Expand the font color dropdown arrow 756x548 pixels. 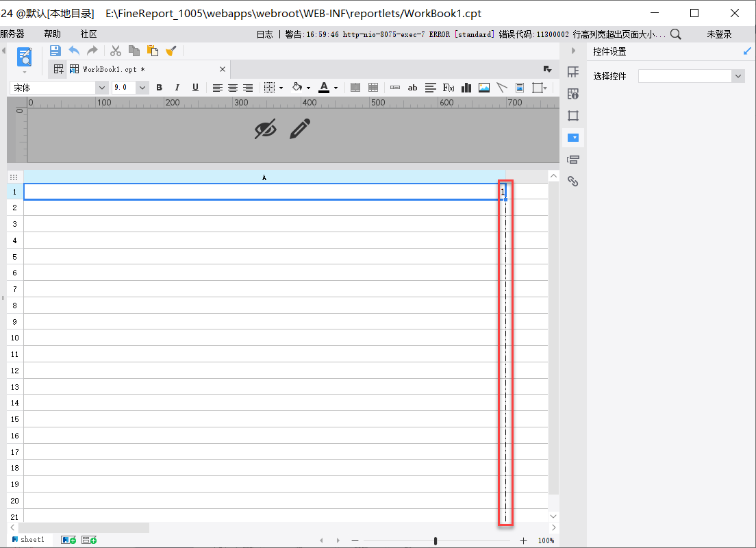coord(336,88)
